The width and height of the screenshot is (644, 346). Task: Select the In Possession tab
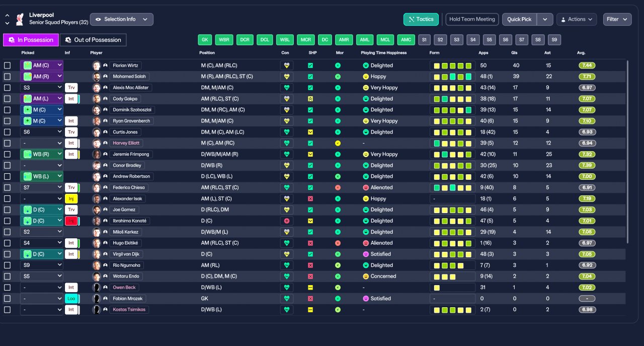tap(31, 40)
